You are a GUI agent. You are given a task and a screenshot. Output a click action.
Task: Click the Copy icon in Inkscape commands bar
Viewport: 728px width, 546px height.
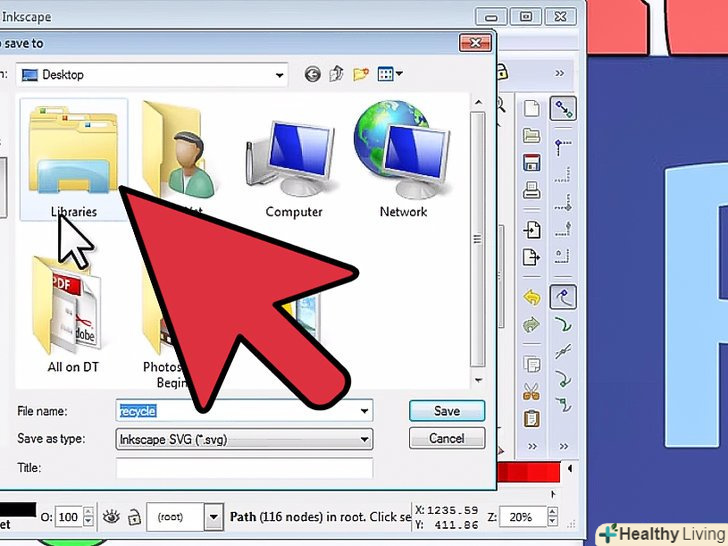tap(532, 364)
